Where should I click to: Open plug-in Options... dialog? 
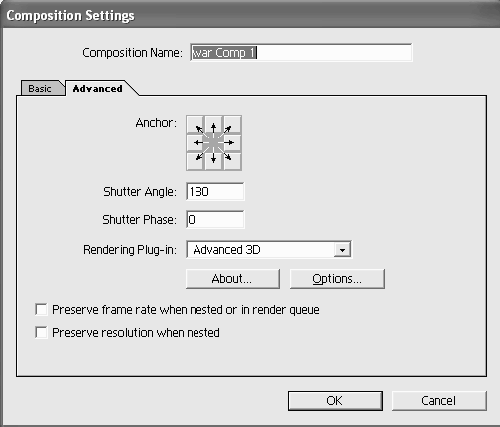[x=337, y=279]
